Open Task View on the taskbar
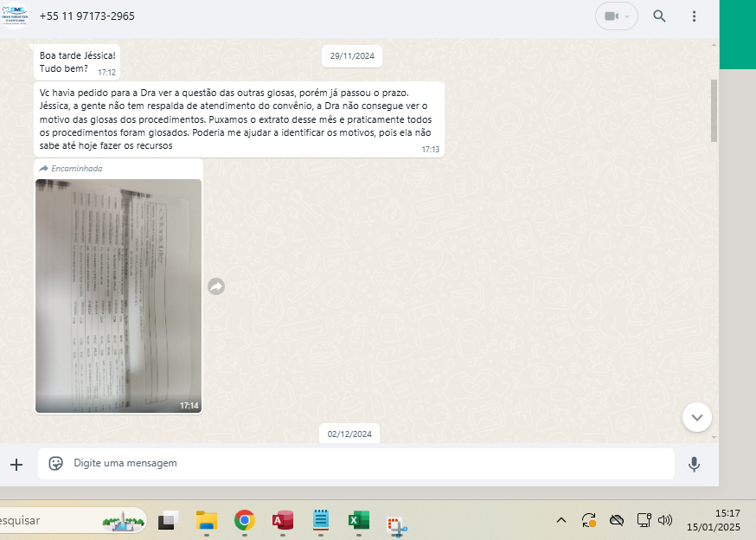Image resolution: width=756 pixels, height=540 pixels. point(168,520)
